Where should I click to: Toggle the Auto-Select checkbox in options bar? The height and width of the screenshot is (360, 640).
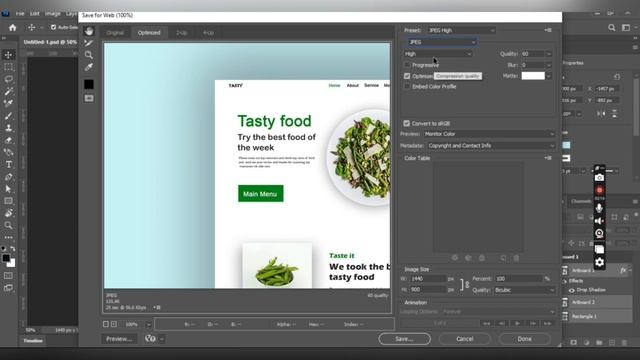coord(53,27)
